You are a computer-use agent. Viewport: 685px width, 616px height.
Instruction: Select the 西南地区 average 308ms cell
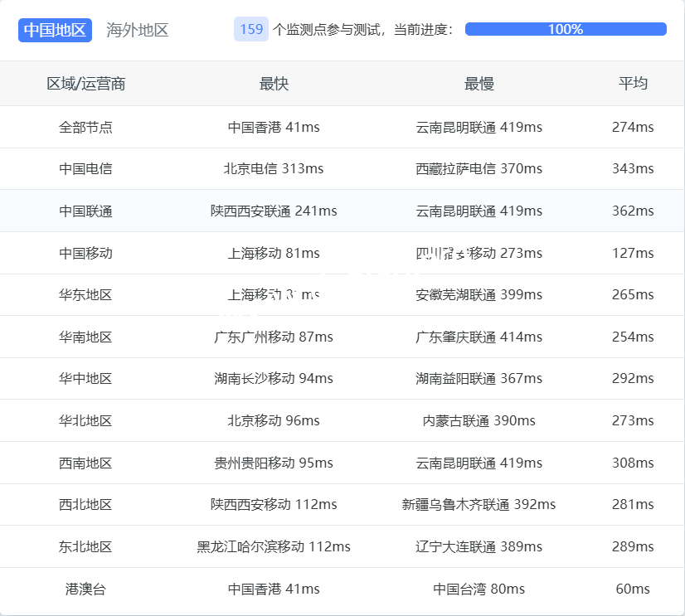tap(633, 463)
